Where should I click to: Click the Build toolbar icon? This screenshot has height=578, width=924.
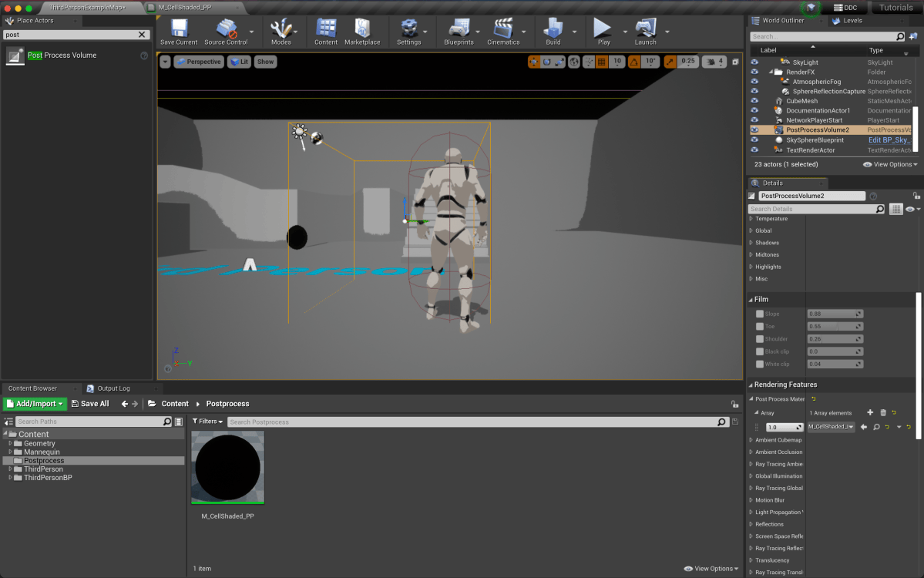click(553, 32)
